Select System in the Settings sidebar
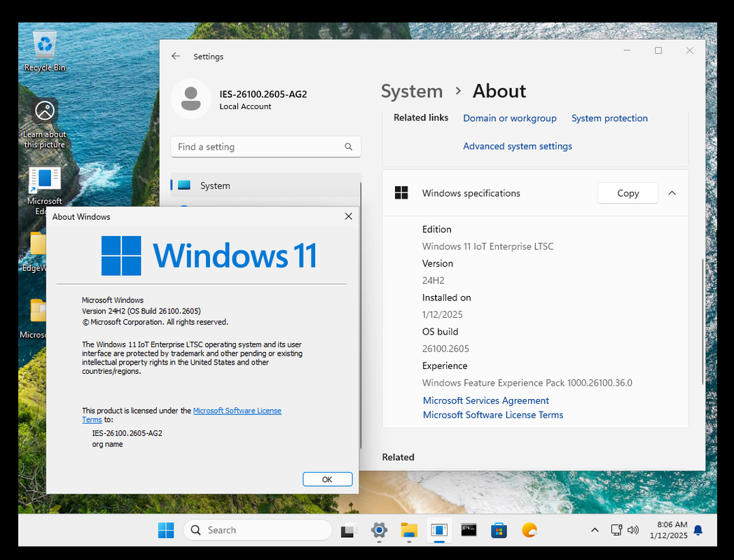The width and height of the screenshot is (734, 560). tap(265, 185)
